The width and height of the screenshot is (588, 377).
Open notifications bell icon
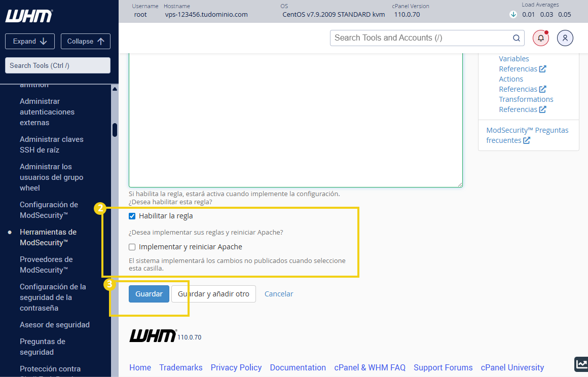pyautogui.click(x=541, y=38)
